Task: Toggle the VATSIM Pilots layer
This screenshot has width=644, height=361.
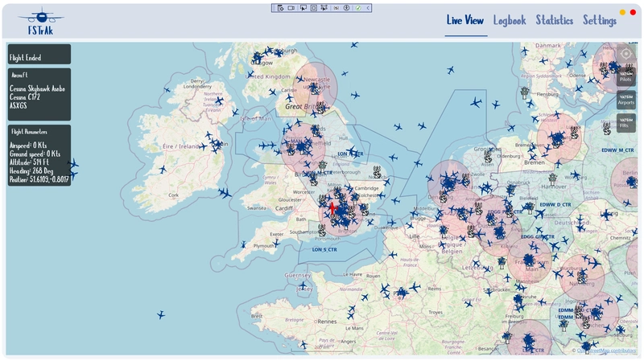Action: [x=626, y=76]
